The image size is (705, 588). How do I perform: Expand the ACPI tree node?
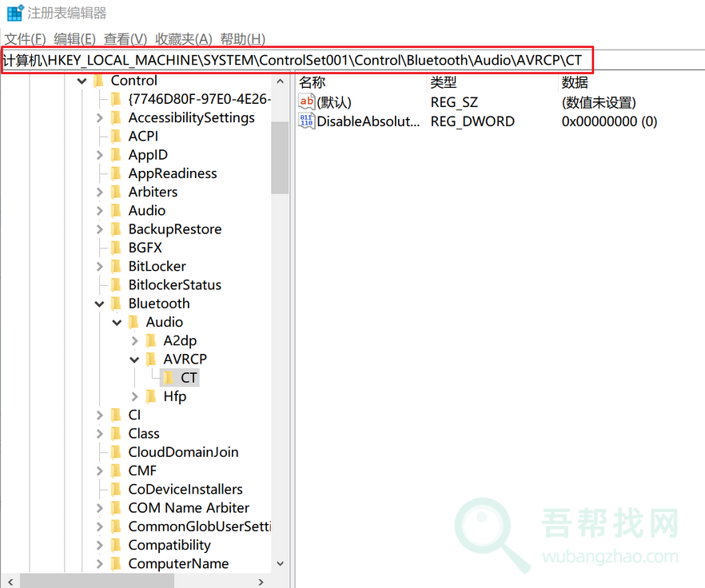coord(99,136)
